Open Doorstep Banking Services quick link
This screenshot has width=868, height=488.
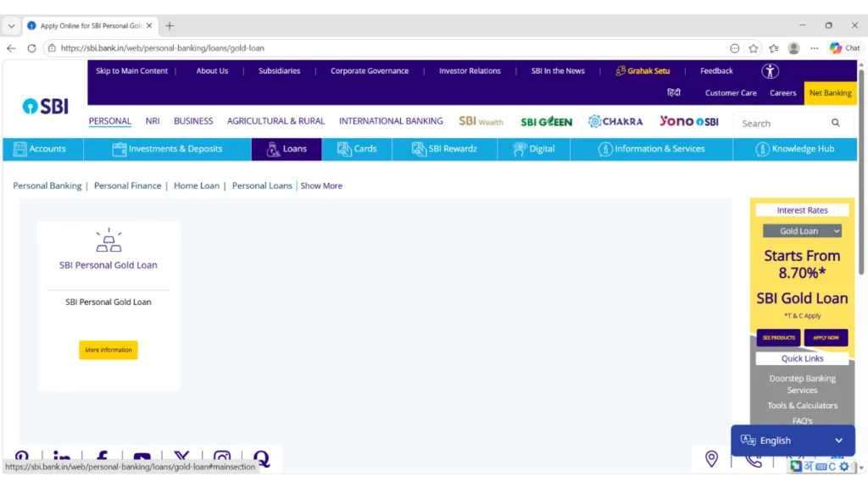tap(802, 384)
